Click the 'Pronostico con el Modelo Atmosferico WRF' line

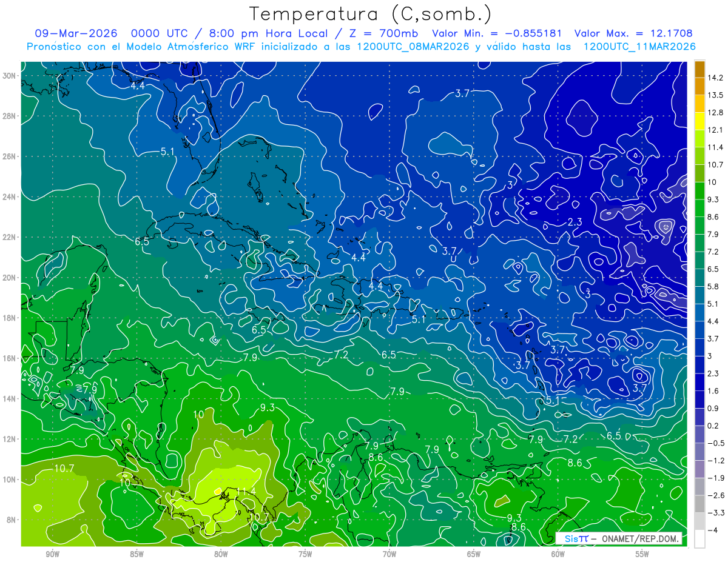[x=360, y=47]
